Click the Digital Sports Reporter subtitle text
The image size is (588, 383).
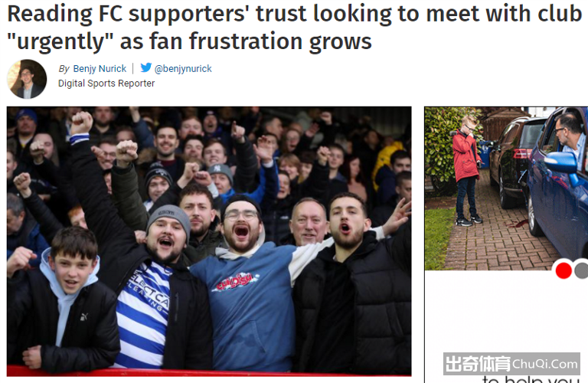[x=106, y=83]
